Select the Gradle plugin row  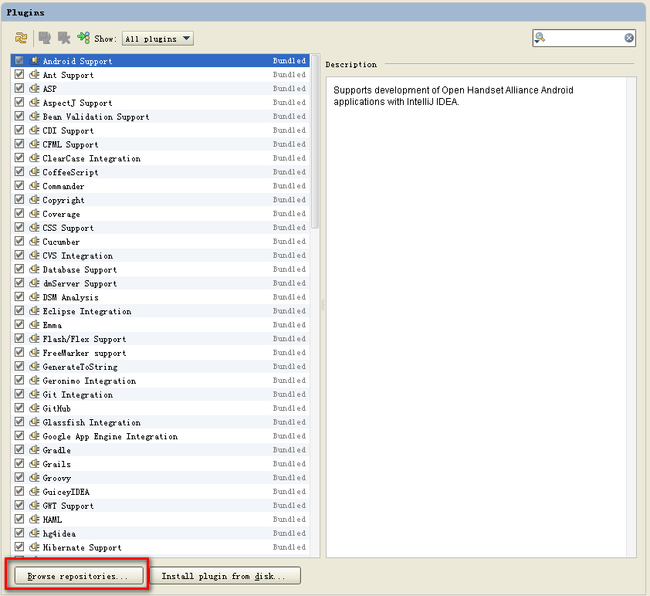(x=160, y=450)
